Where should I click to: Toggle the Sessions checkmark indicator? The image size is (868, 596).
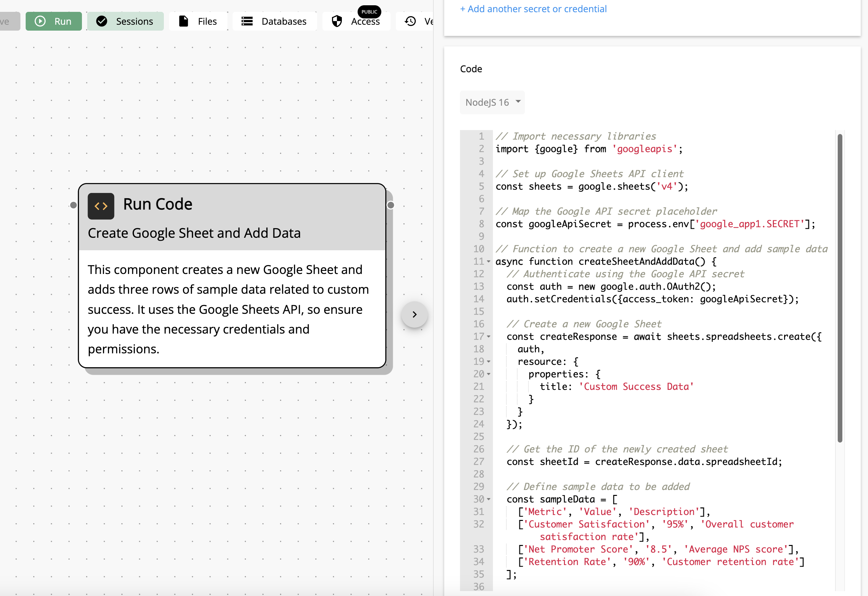[x=102, y=21]
